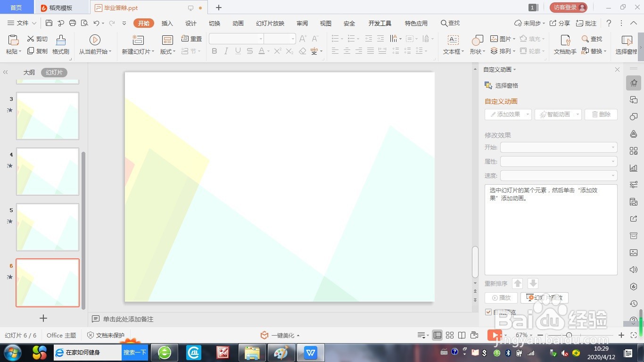Screen dimensions: 644x362
Task: Toggle Underline formatting
Action: tap(238, 51)
